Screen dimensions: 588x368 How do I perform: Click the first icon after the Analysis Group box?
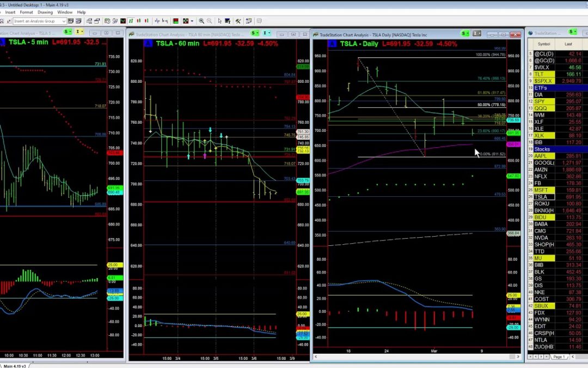coord(70,21)
